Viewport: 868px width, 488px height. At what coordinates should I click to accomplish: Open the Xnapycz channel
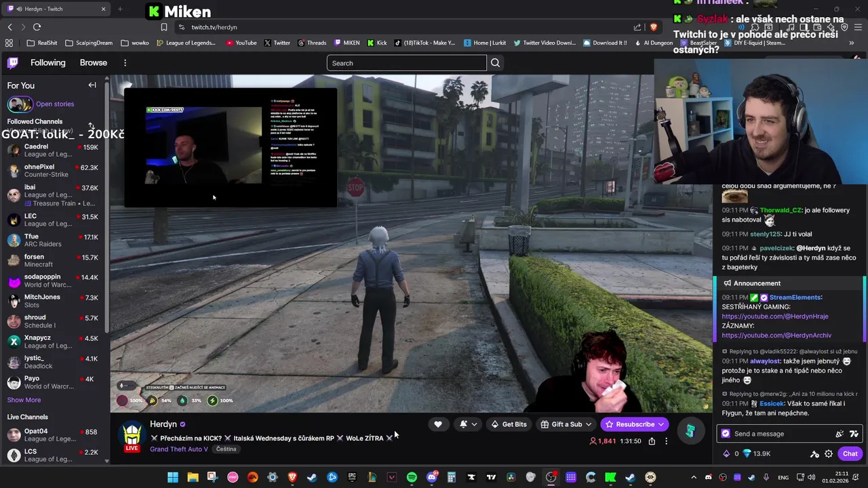tap(53, 342)
